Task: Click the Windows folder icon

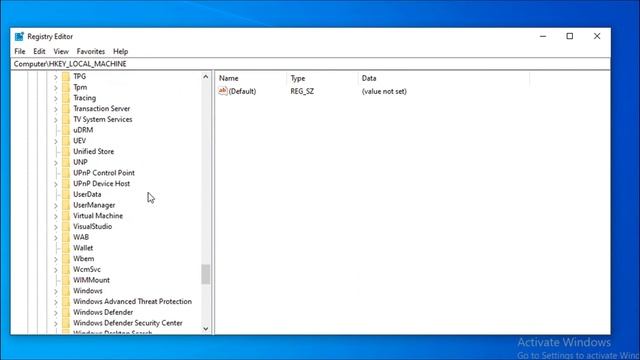Action: coord(66,291)
